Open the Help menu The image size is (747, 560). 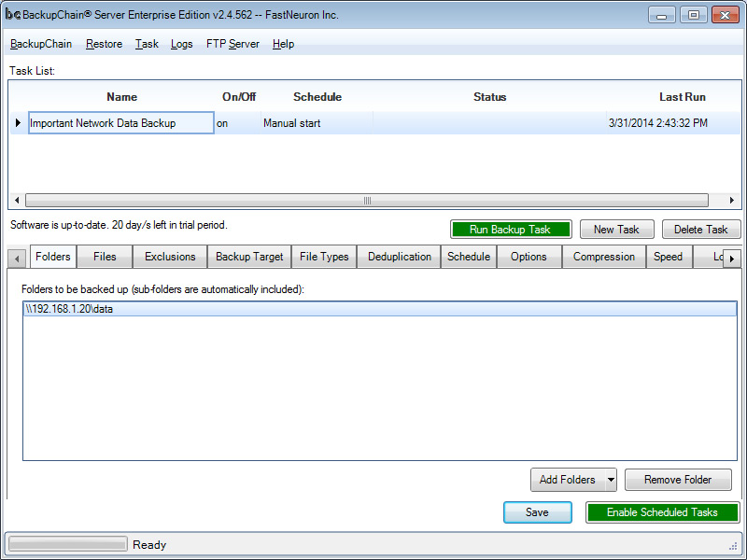coord(283,44)
